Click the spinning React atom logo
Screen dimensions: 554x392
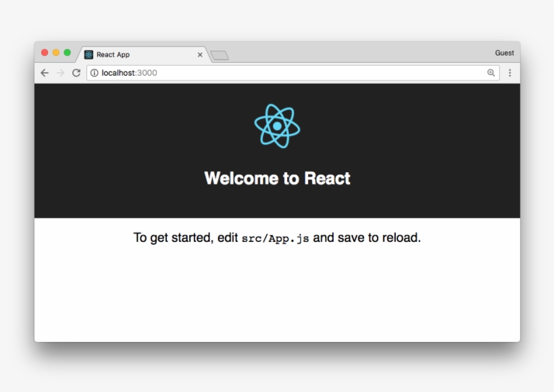click(277, 126)
